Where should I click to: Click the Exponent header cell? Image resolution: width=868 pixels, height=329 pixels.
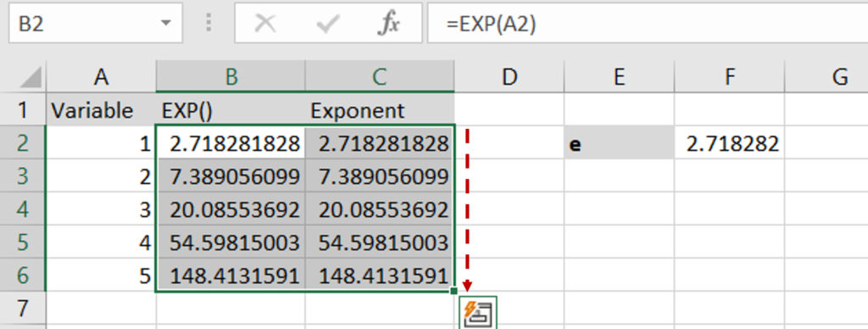[379, 110]
